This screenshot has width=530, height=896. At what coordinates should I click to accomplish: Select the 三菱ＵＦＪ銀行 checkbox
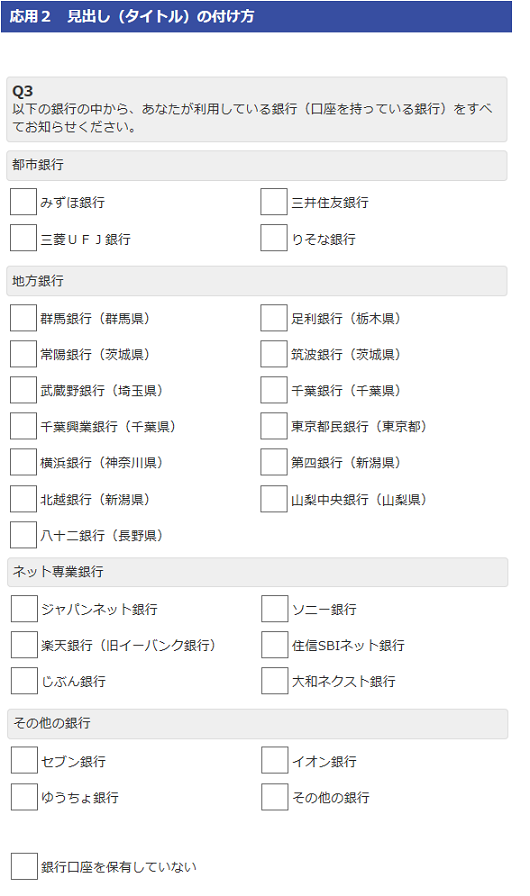tap(23, 238)
